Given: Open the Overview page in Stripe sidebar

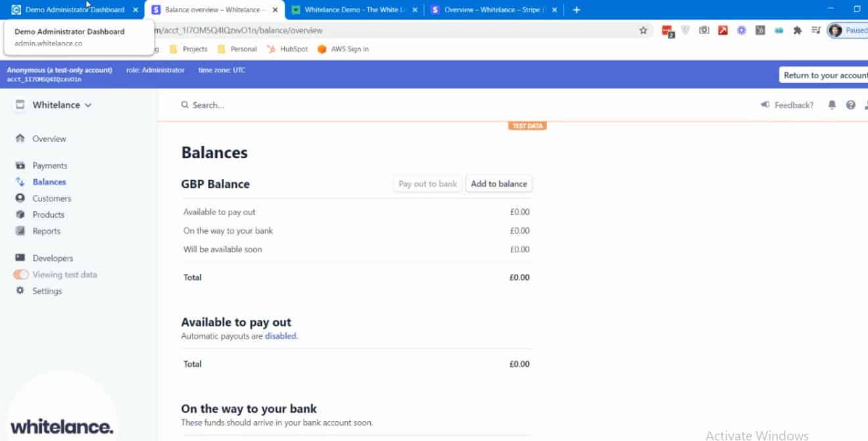Looking at the screenshot, I should [x=49, y=139].
